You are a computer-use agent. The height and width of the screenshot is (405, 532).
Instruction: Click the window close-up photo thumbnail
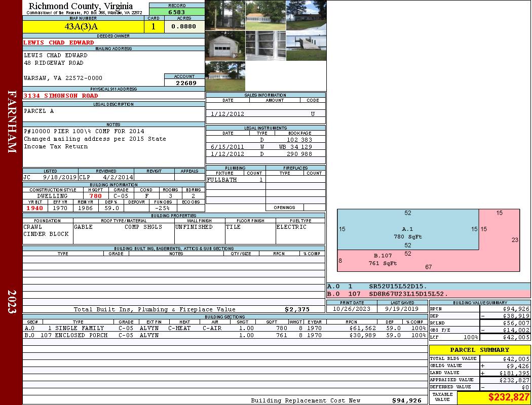tap(265, 46)
